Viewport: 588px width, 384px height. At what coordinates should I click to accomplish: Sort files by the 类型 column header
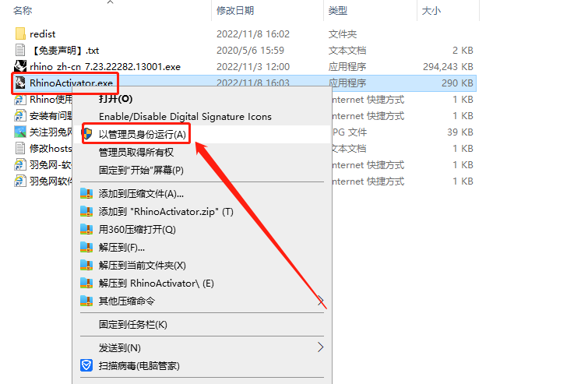tap(337, 10)
